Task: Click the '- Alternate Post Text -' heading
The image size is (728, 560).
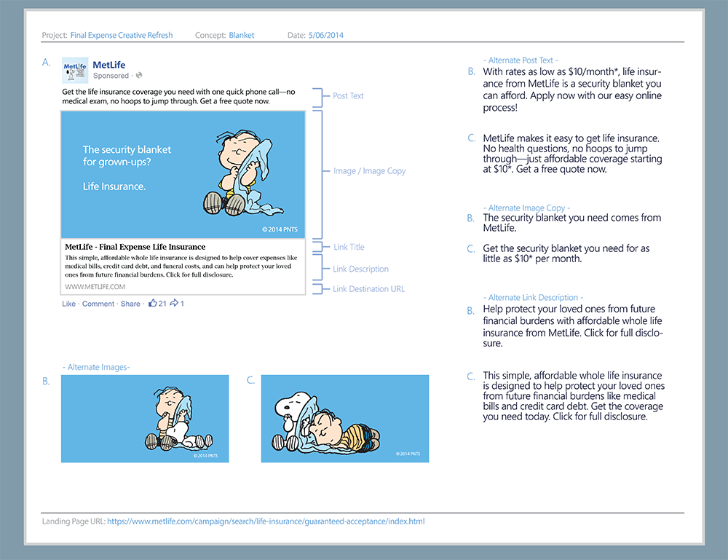Action: click(x=521, y=60)
